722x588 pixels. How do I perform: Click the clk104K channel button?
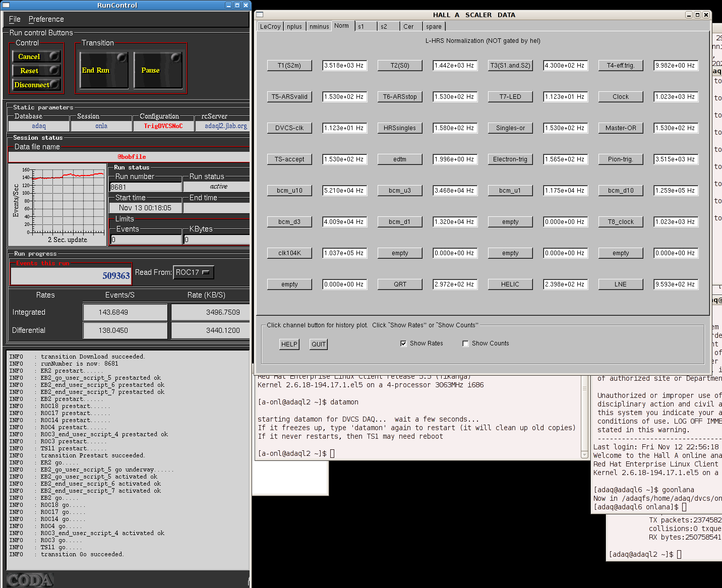(289, 253)
